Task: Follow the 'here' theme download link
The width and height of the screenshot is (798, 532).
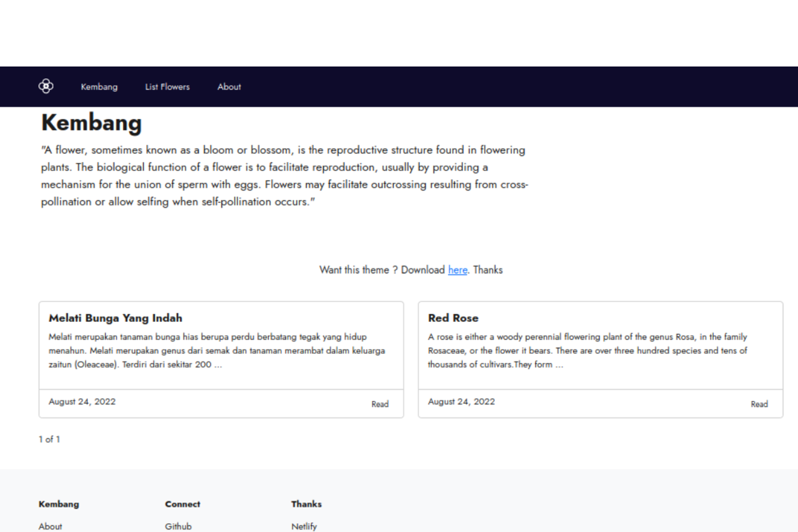Action: click(458, 270)
